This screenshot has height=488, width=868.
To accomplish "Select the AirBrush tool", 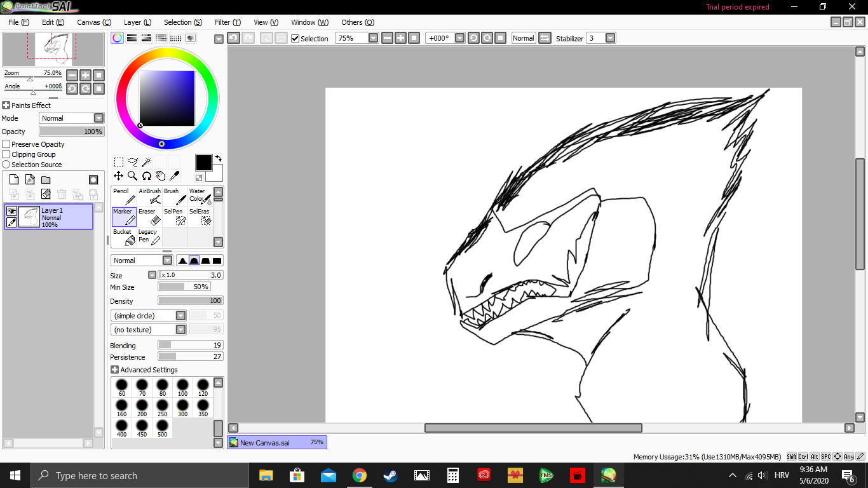I will 149,196.
